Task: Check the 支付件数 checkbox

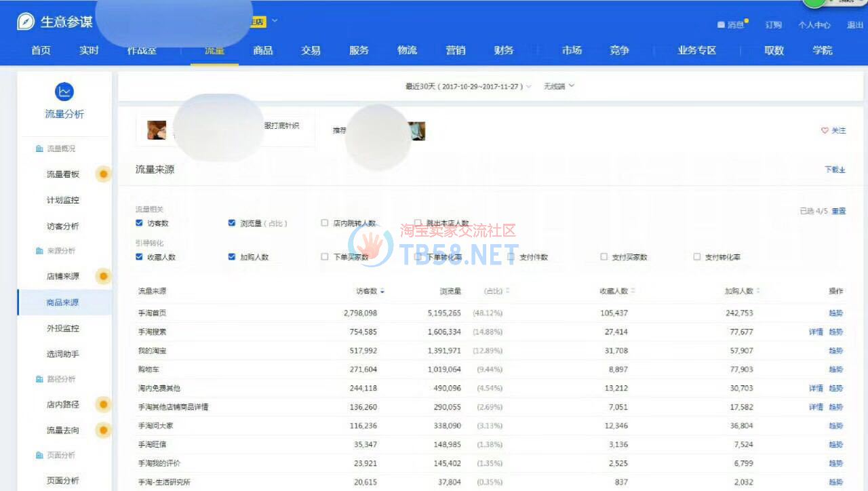Action: click(x=511, y=256)
